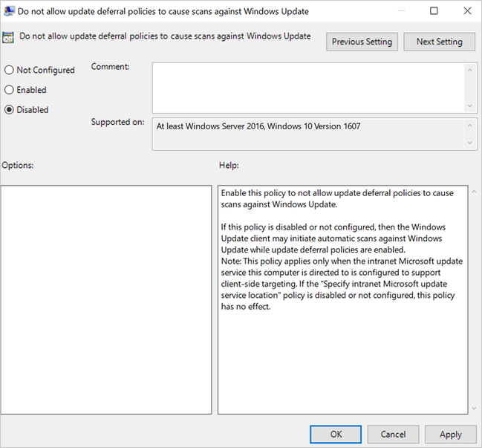Click the Supported on scroll up arrow
Screen dimensions: 482x448
(x=469, y=126)
